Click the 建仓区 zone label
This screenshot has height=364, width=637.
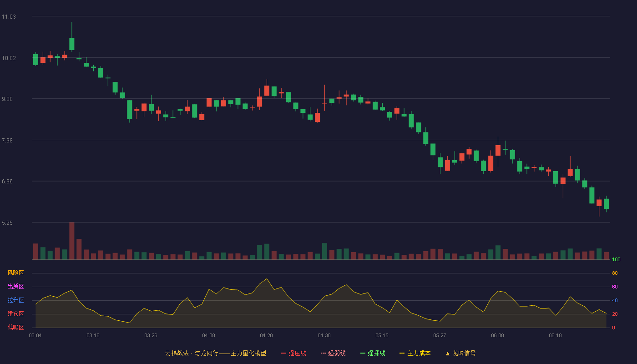click(15, 314)
